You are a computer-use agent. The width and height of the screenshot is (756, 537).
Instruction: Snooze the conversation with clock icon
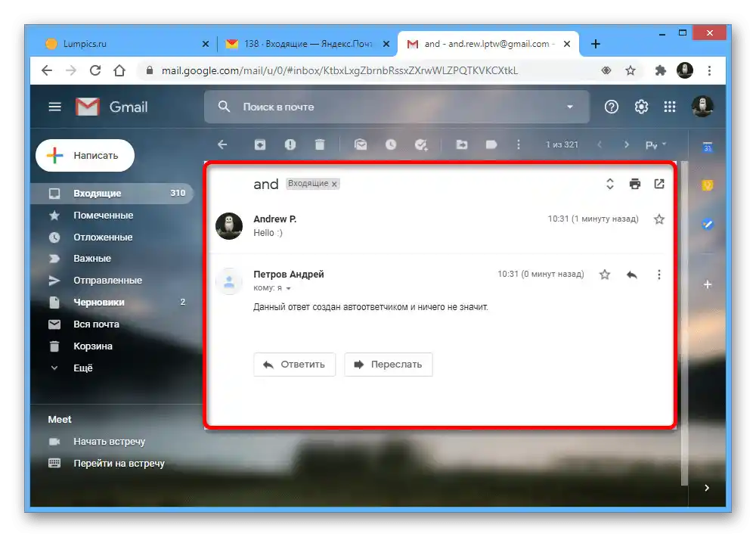pyautogui.click(x=391, y=144)
